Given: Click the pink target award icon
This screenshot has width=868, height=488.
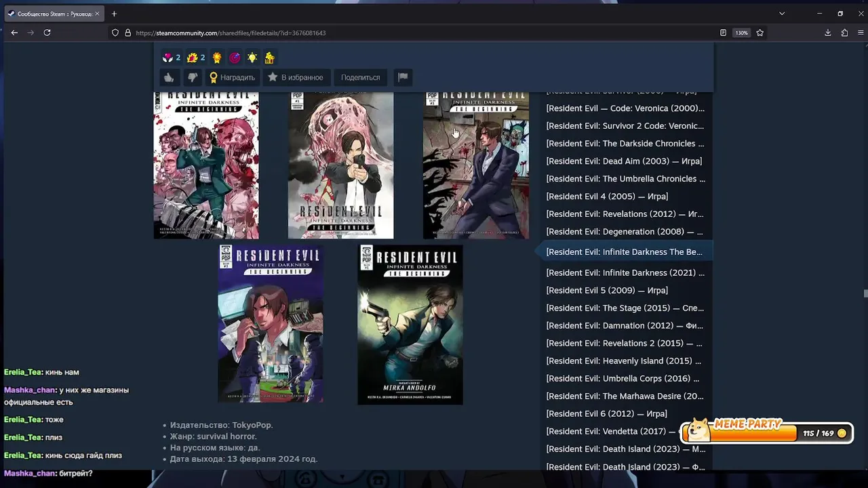Looking at the screenshot, I should 235,58.
